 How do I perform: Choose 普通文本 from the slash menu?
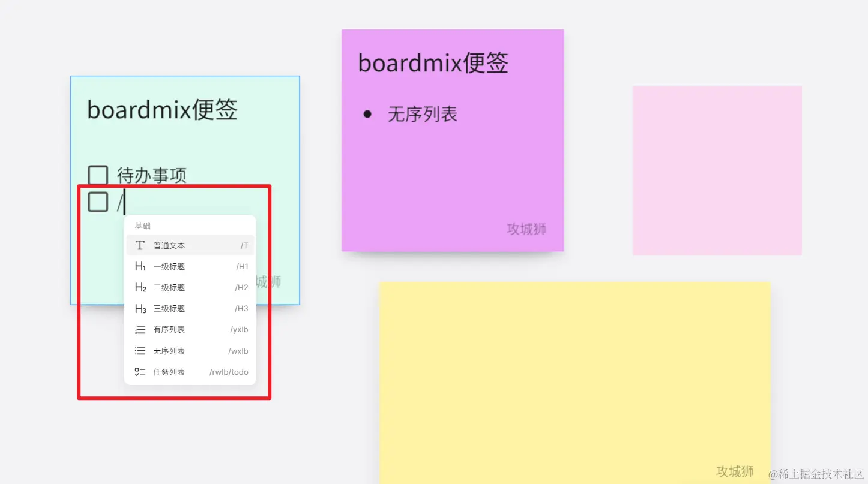point(190,245)
